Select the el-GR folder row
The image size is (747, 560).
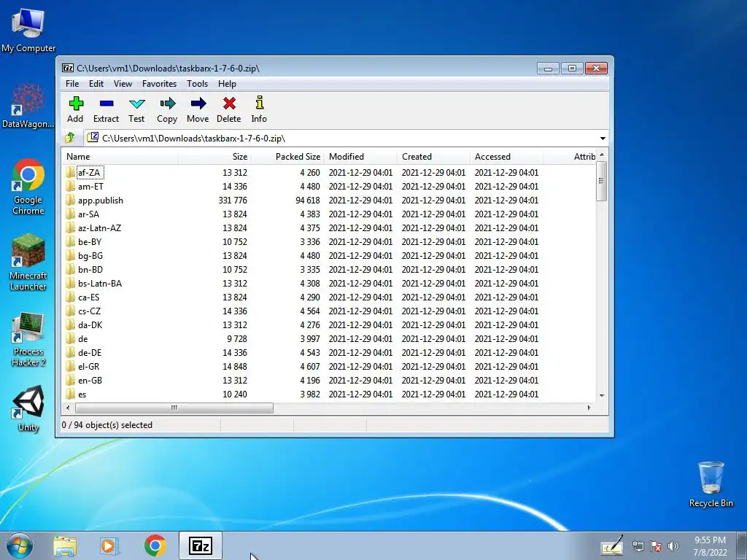pos(329,366)
